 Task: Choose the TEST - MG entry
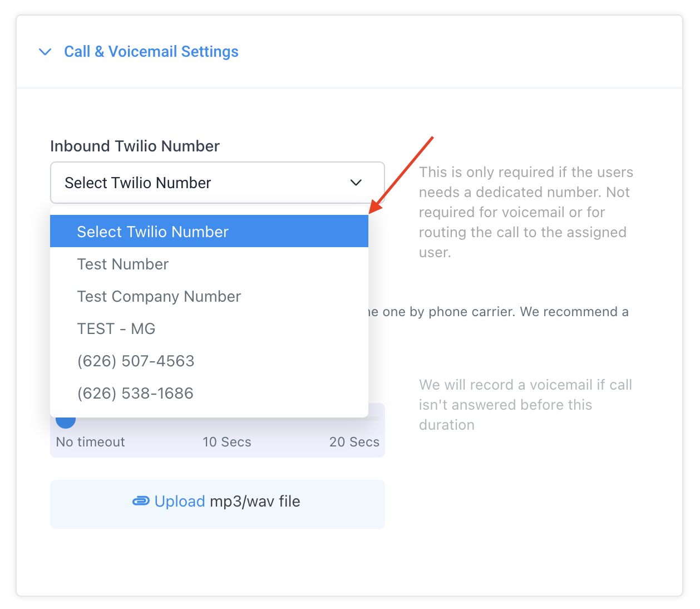[x=209, y=328]
